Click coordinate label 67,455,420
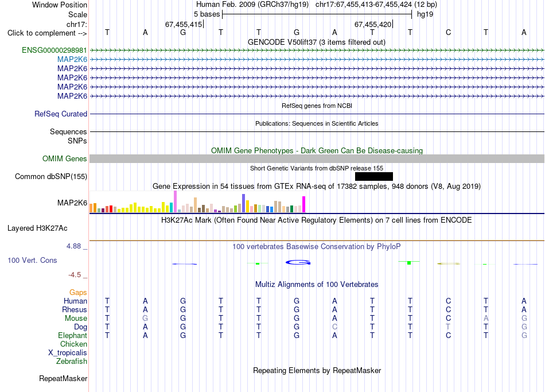The image size is (545, 392). [x=373, y=24]
